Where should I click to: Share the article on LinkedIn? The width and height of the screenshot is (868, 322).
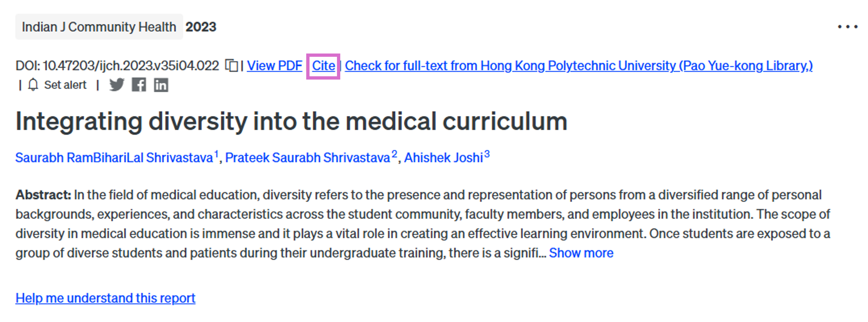point(161,85)
